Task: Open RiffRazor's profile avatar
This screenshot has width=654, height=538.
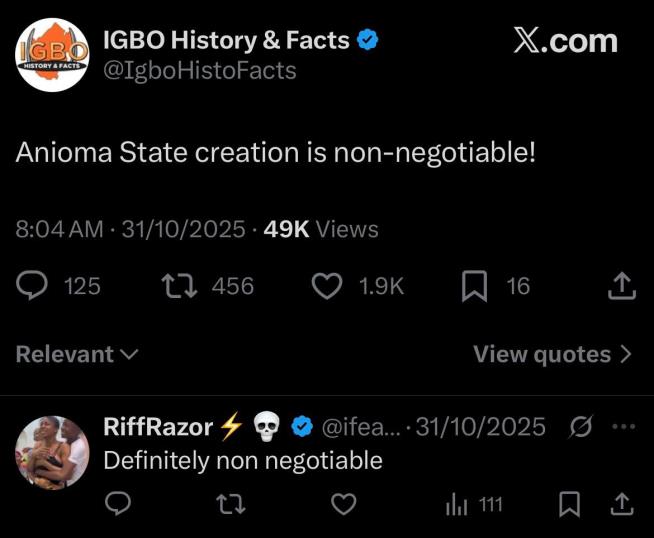Action: coord(53,452)
